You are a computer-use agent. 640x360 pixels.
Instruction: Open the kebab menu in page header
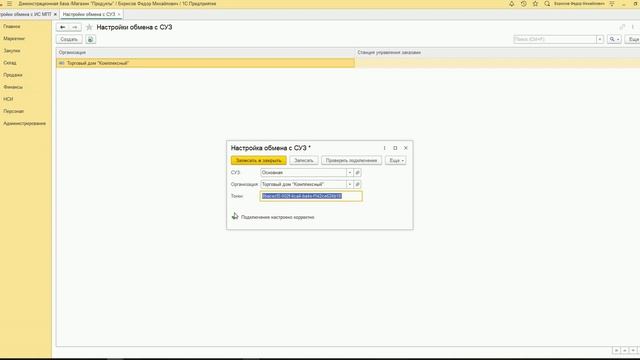click(633, 27)
